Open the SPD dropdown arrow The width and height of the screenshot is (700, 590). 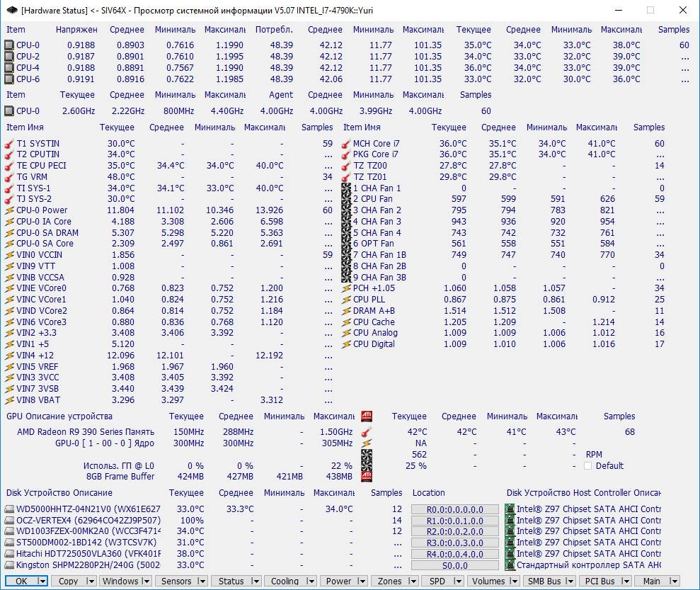point(458,581)
